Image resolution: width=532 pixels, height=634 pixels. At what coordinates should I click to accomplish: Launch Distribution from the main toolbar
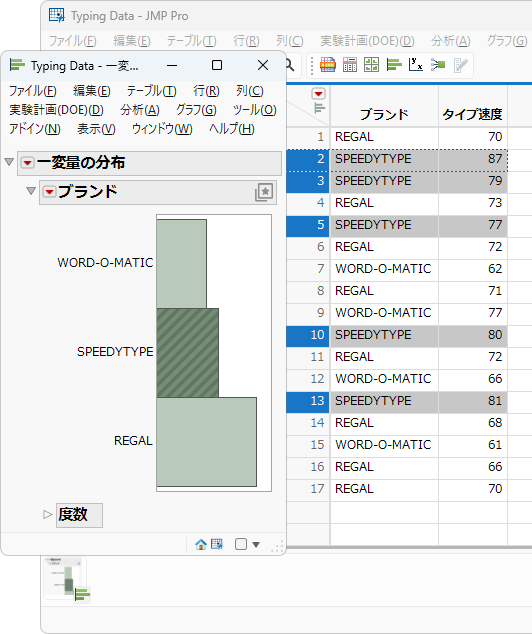(394, 65)
